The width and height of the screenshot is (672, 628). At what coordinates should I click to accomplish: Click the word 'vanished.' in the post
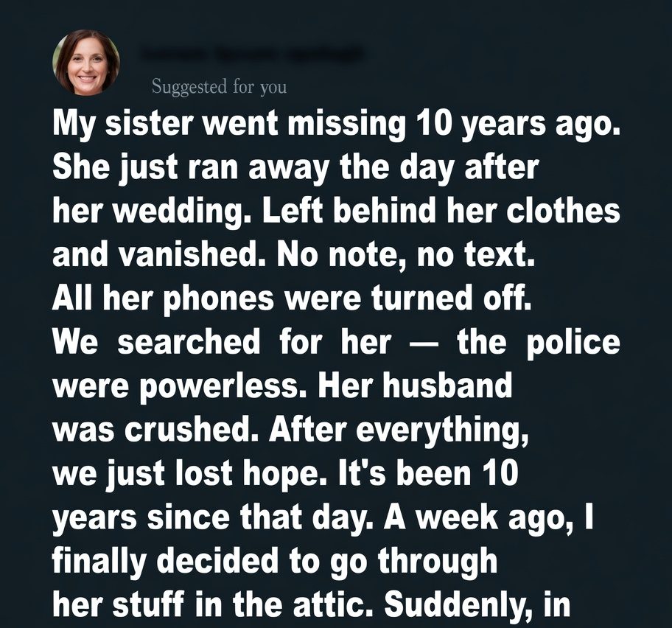point(192,255)
